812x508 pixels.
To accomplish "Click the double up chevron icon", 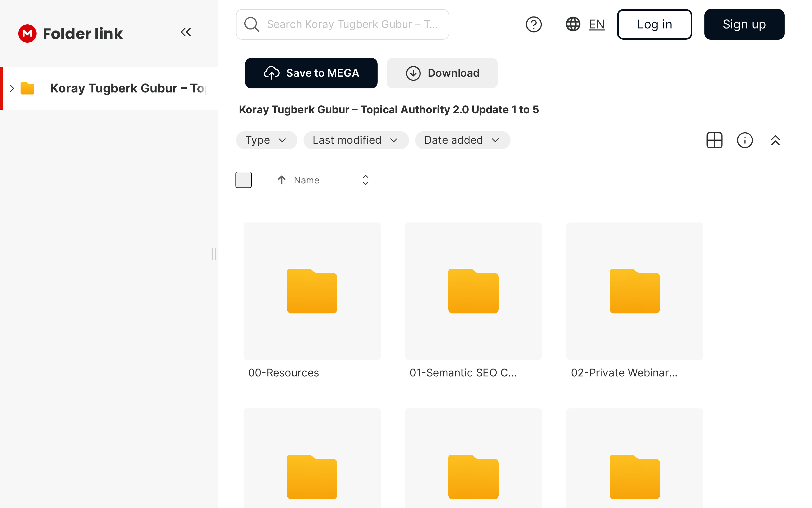I will [775, 140].
